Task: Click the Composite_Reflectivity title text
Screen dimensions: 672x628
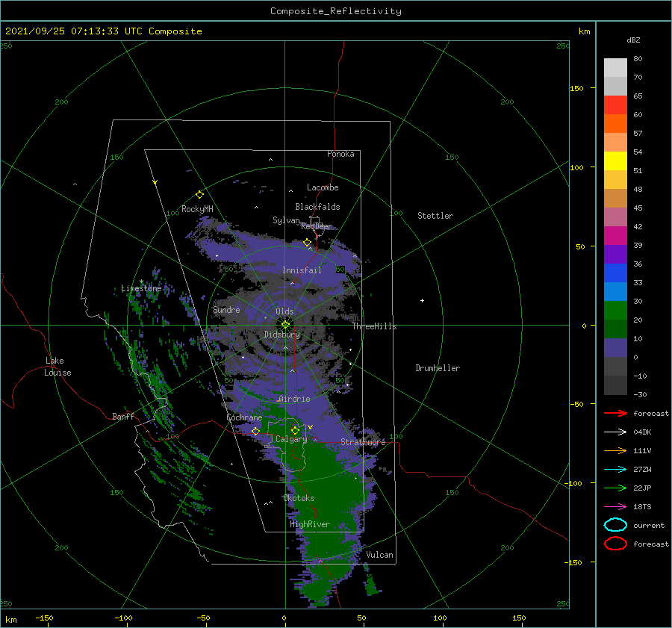Action: click(x=336, y=11)
